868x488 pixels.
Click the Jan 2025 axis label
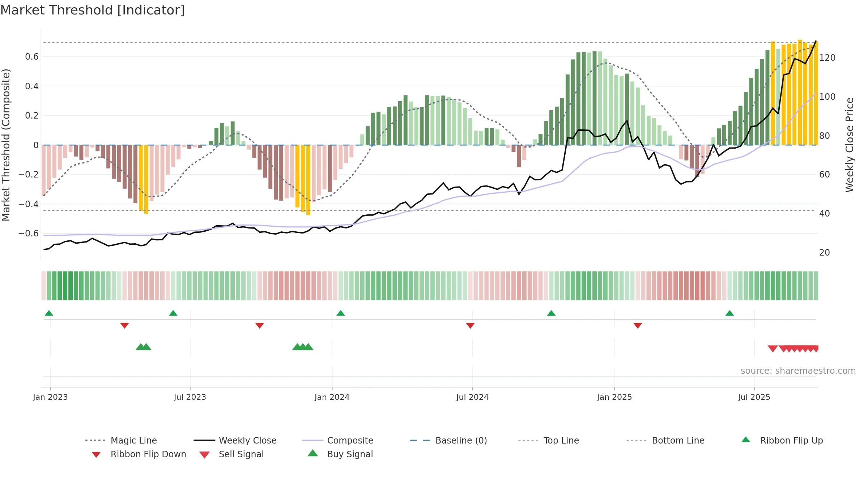pyautogui.click(x=614, y=397)
